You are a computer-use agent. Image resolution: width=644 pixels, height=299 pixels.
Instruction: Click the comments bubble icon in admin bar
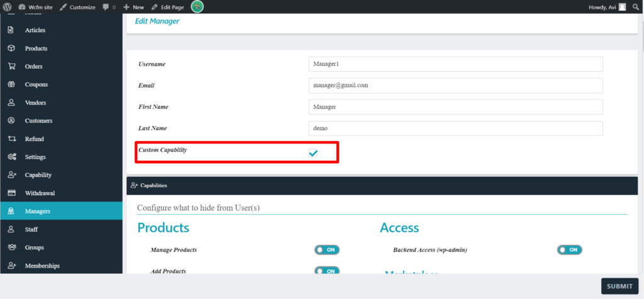coord(106,7)
